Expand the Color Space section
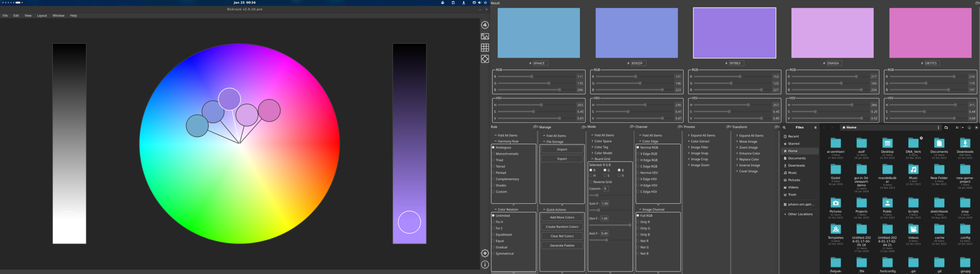The width and height of the screenshot is (980, 274). coord(603,141)
